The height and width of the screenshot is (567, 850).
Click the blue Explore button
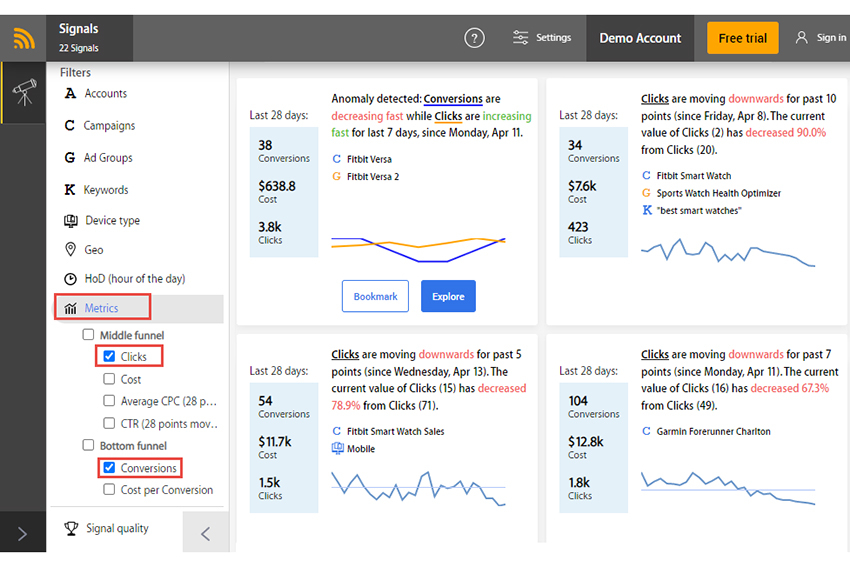[448, 296]
